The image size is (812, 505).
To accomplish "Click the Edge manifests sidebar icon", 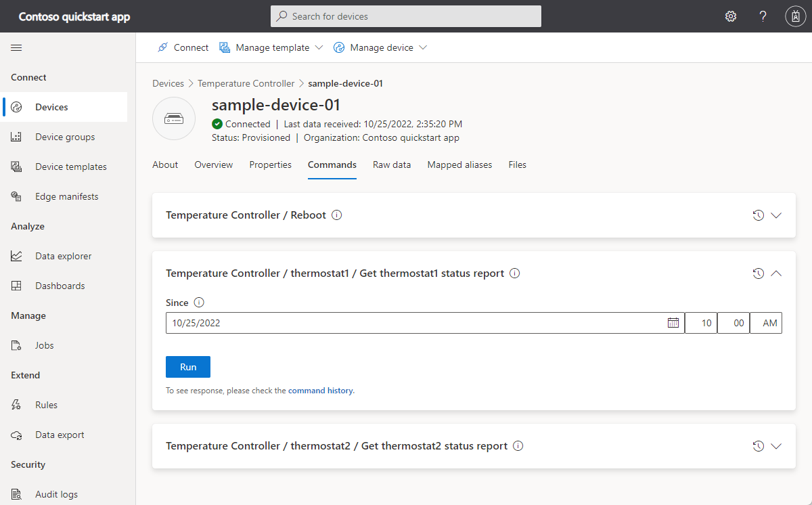I will [17, 196].
